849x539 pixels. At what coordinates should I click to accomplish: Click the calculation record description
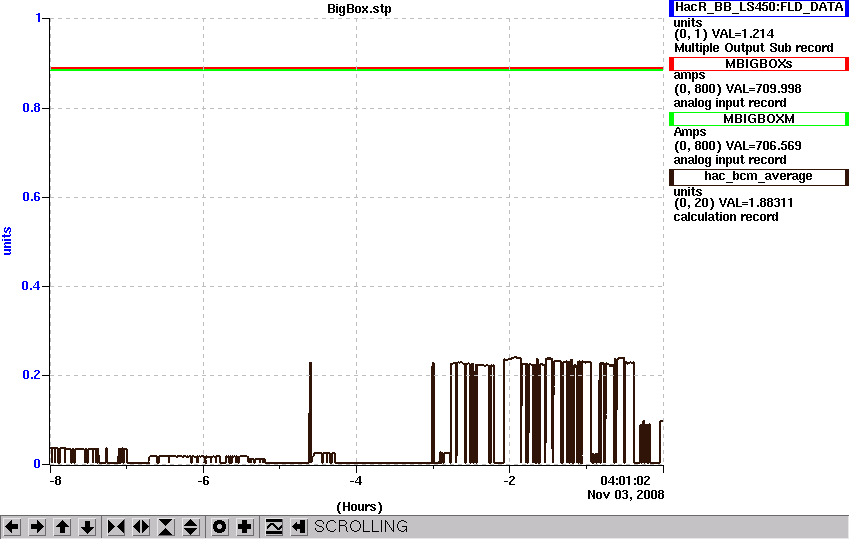point(726,217)
